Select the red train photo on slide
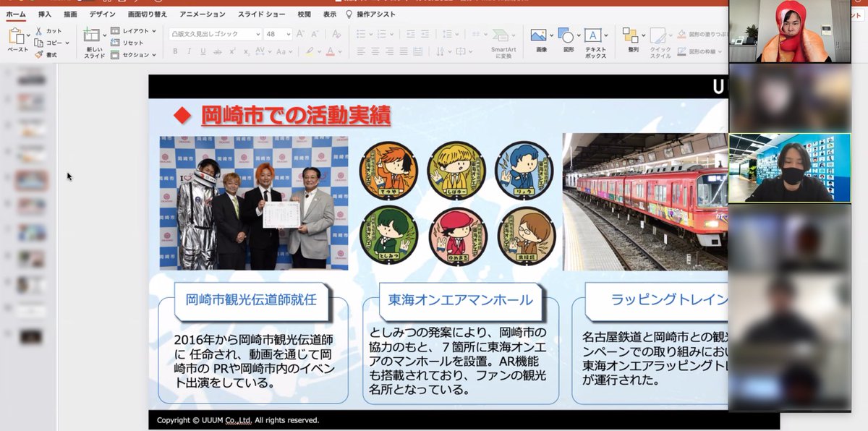868x431 pixels. point(645,201)
